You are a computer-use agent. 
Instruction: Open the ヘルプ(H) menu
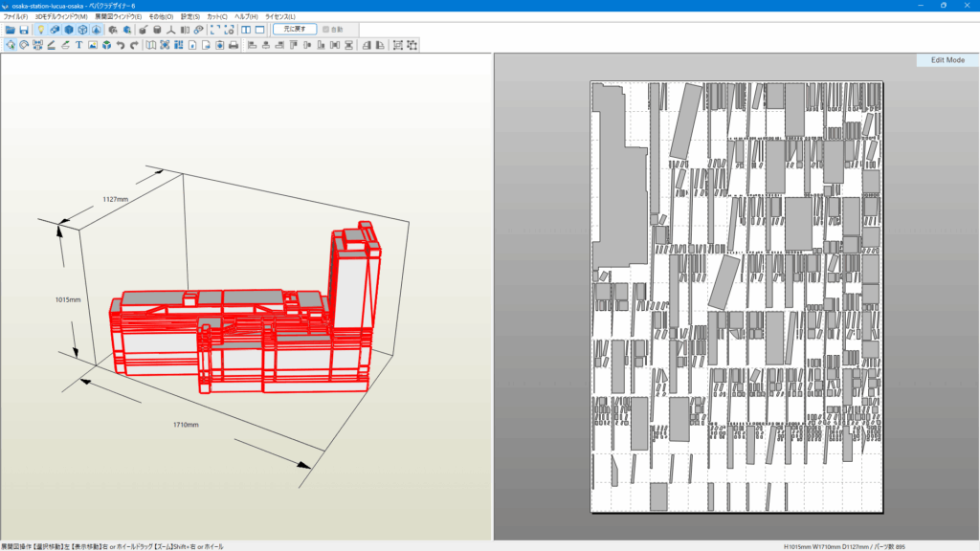pyautogui.click(x=247, y=17)
